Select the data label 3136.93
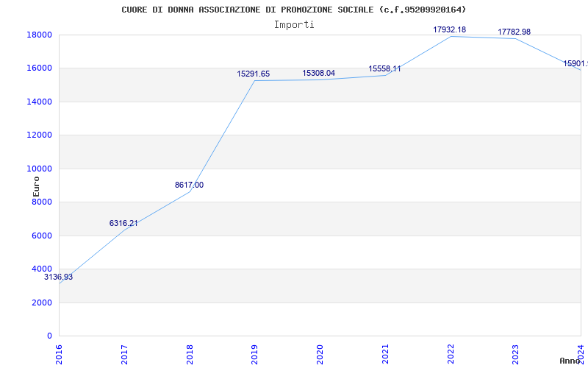Viewport: 588px width, 368px height. pyautogui.click(x=59, y=277)
